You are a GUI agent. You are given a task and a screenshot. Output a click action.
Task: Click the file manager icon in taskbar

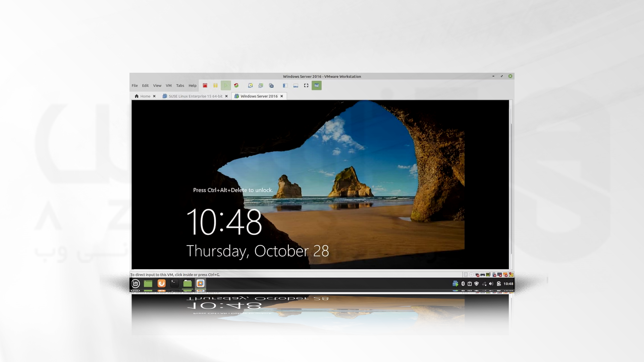point(187,283)
